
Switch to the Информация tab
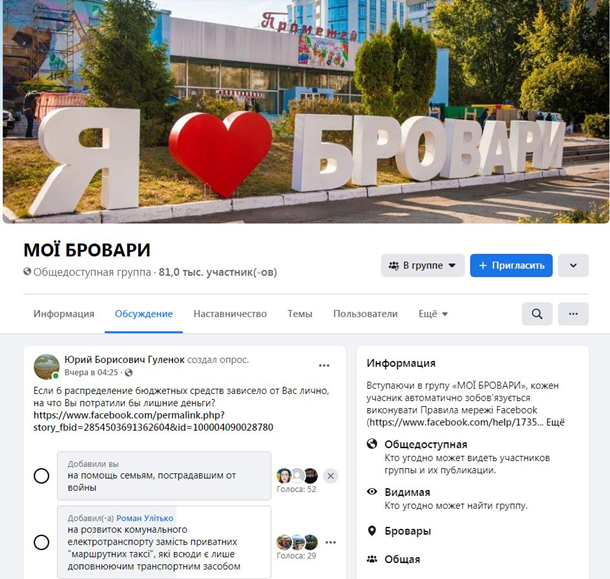[x=64, y=314]
